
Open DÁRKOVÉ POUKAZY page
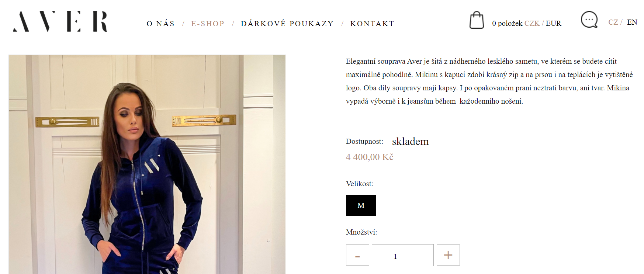(287, 24)
